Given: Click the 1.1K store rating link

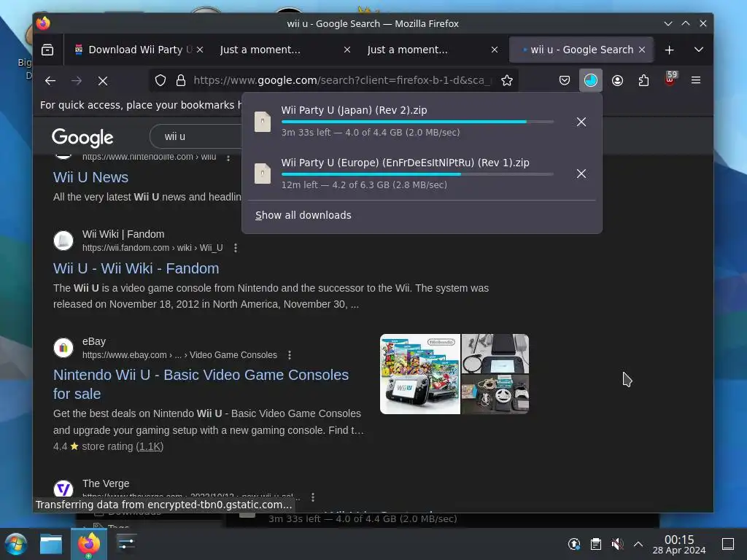Looking at the screenshot, I should pos(150,447).
